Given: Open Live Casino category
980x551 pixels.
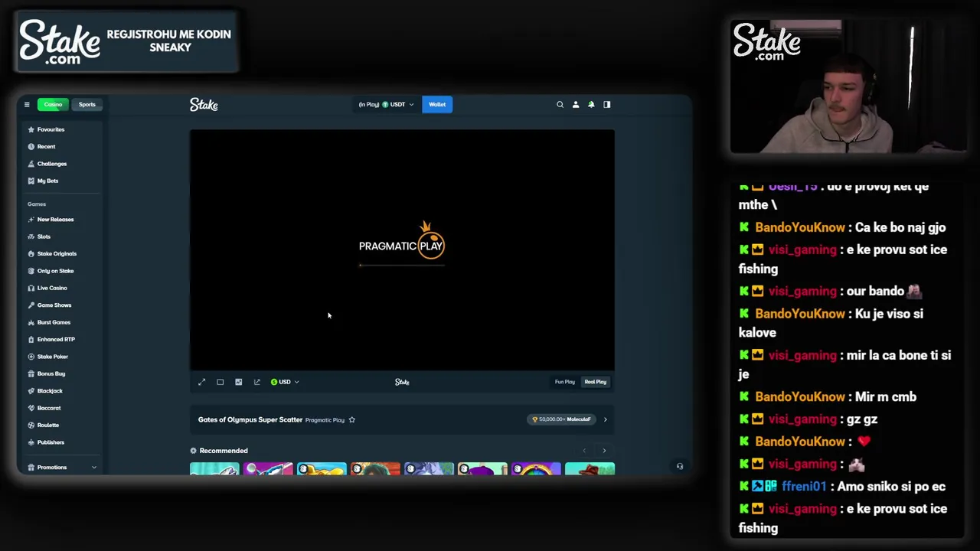Looking at the screenshot, I should point(52,288).
